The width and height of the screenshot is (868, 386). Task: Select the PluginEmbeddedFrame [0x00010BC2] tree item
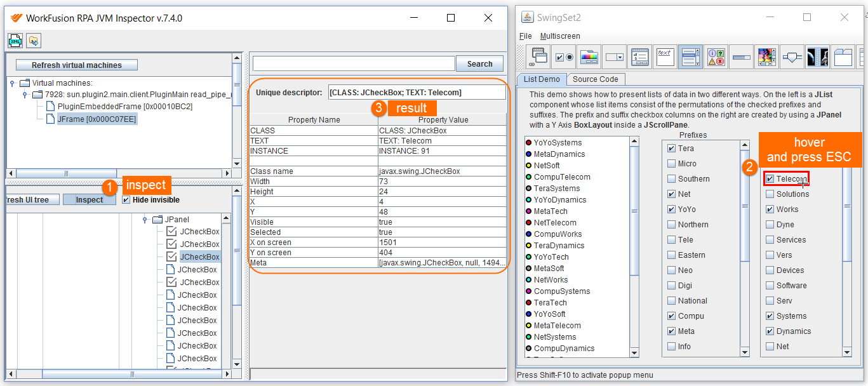pos(124,106)
